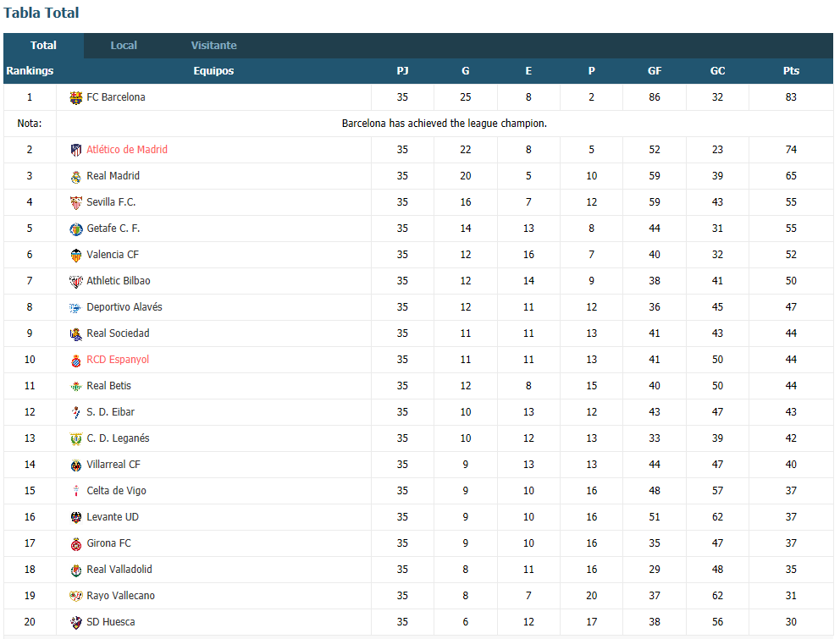Open the Girona FC team link

pos(108,543)
